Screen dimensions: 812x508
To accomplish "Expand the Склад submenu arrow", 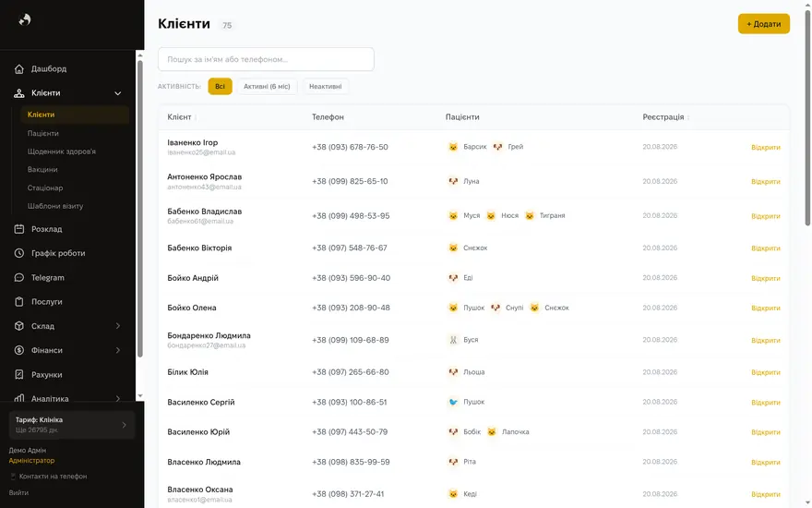I will (x=117, y=326).
